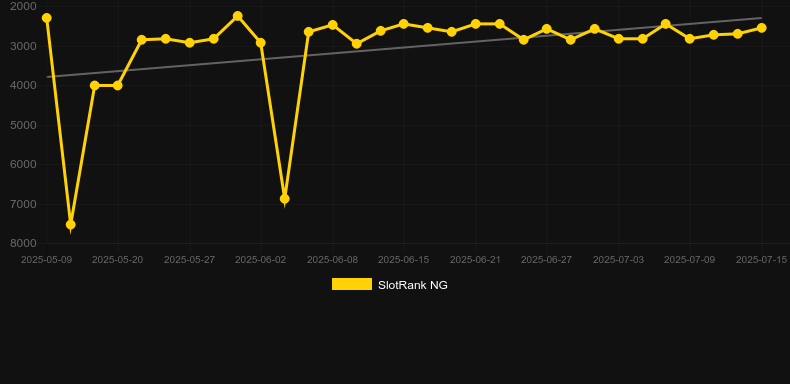Toggle the SlotRank NG legend label
790x384 pixels.
pyautogui.click(x=413, y=285)
